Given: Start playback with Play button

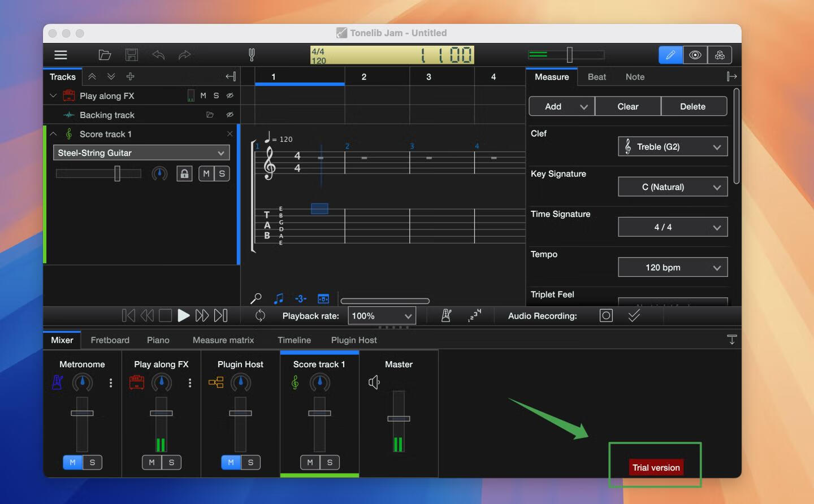Looking at the screenshot, I should pyautogui.click(x=184, y=315).
